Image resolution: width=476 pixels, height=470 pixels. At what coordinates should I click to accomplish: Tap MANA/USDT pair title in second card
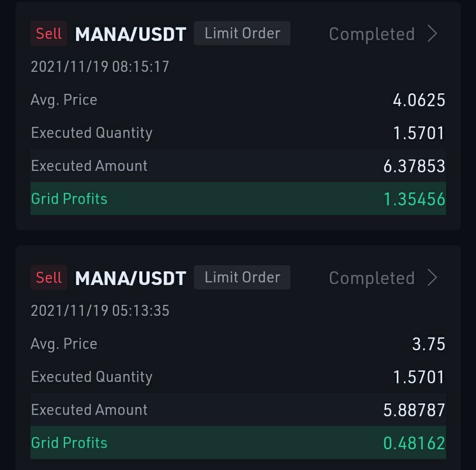pyautogui.click(x=130, y=278)
